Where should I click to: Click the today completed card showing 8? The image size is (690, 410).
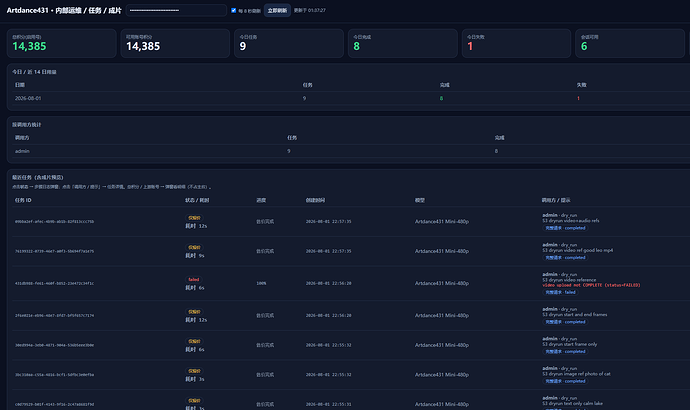click(403, 43)
